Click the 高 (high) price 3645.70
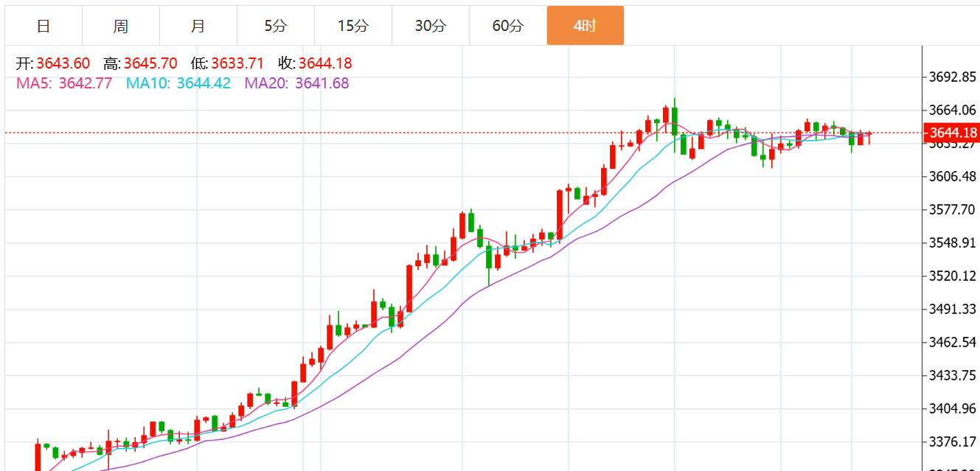The image size is (980, 471). [150, 64]
